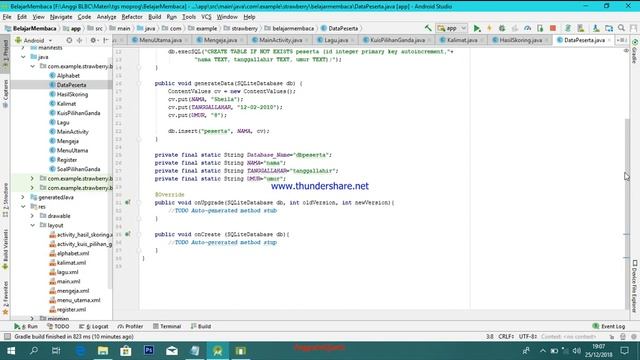
Task: Toggle the Favorites side panel
Action: 5,298
